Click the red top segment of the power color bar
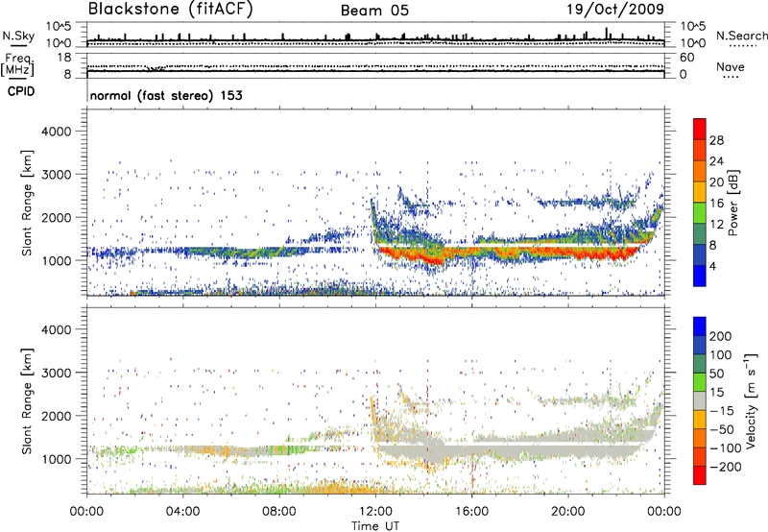The height and width of the screenshot is (532, 768). point(700,129)
